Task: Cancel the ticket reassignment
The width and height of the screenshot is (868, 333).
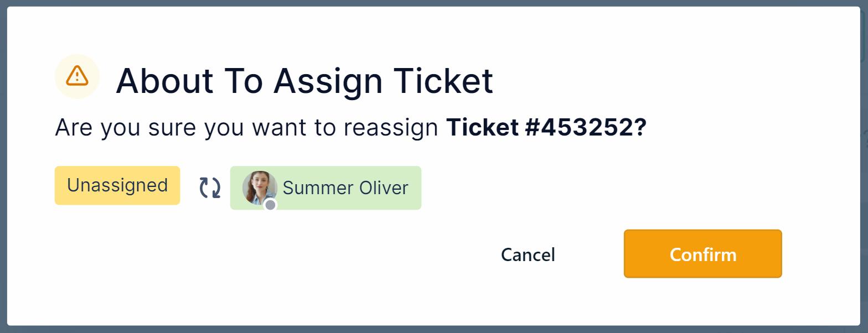Action: 528,254
